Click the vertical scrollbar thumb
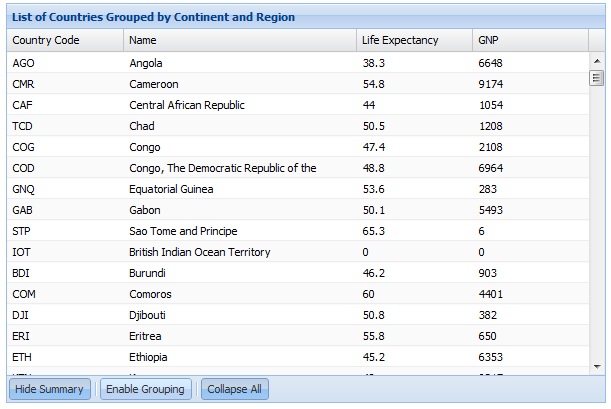The height and width of the screenshot is (409, 611). (597, 78)
